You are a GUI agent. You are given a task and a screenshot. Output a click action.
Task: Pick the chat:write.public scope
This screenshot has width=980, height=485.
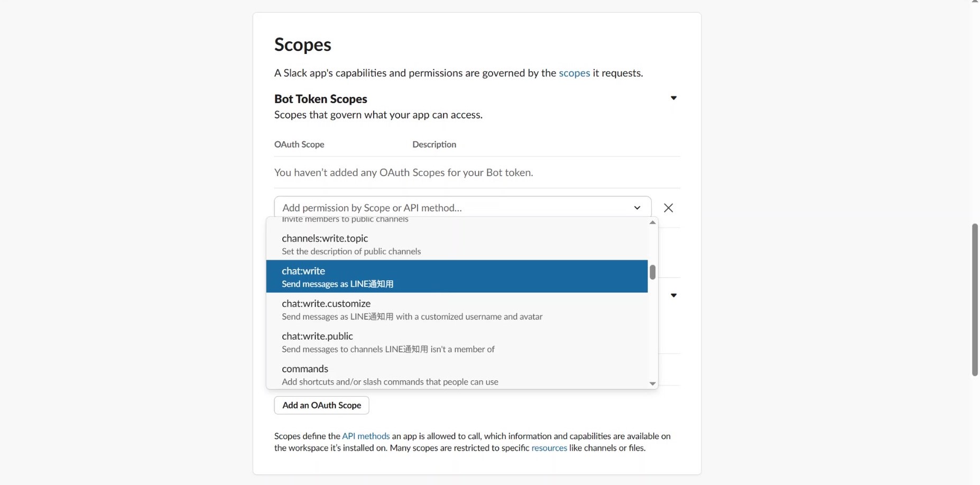(457, 342)
